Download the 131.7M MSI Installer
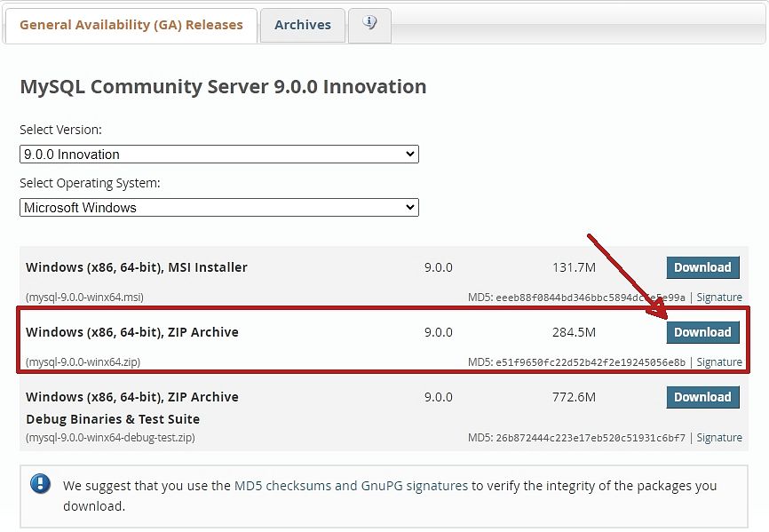The width and height of the screenshot is (769, 532). [702, 267]
